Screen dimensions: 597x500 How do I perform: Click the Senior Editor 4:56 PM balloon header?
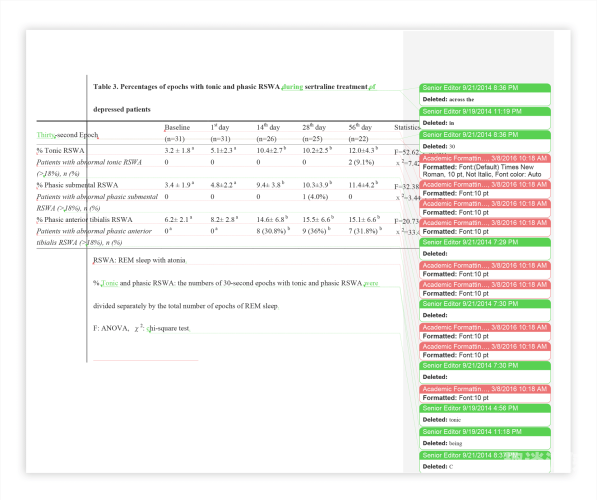(485, 408)
